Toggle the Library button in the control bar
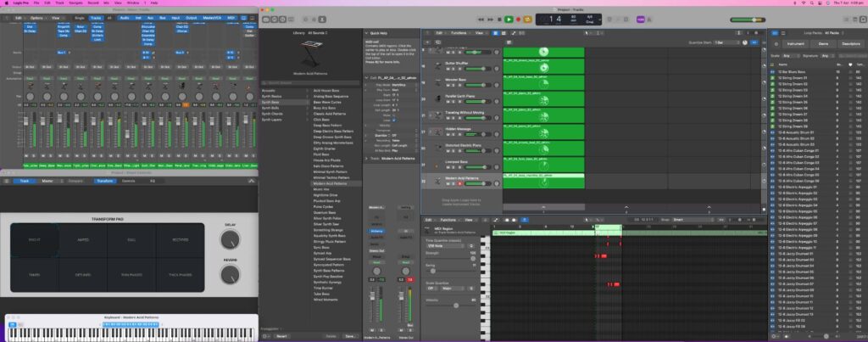 coord(265,20)
